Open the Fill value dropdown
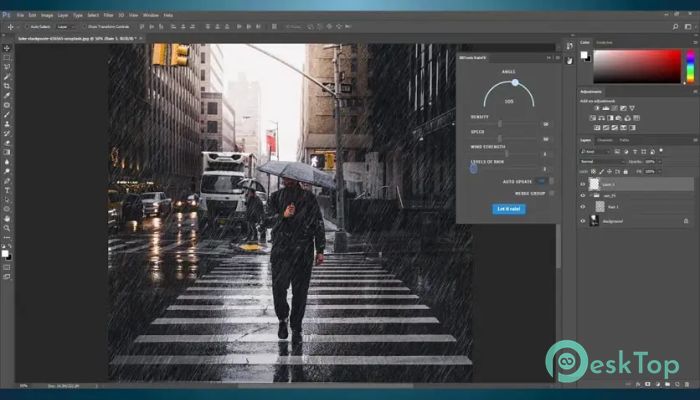The width and height of the screenshot is (700, 400). click(660, 171)
